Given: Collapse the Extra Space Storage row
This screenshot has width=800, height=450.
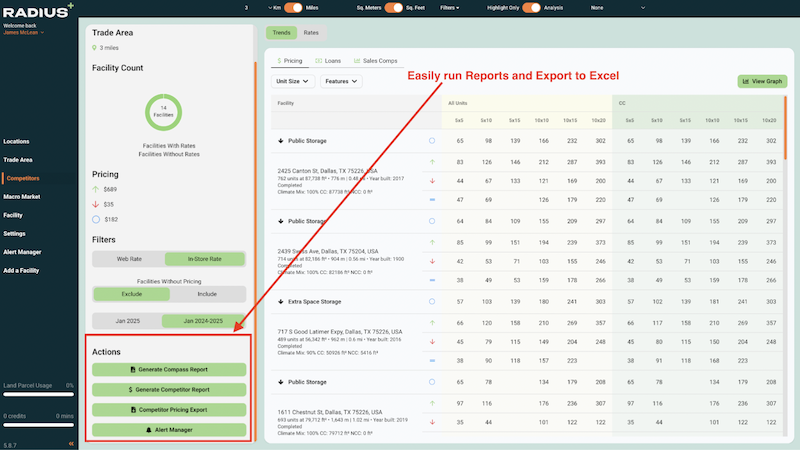Looking at the screenshot, I should point(281,302).
